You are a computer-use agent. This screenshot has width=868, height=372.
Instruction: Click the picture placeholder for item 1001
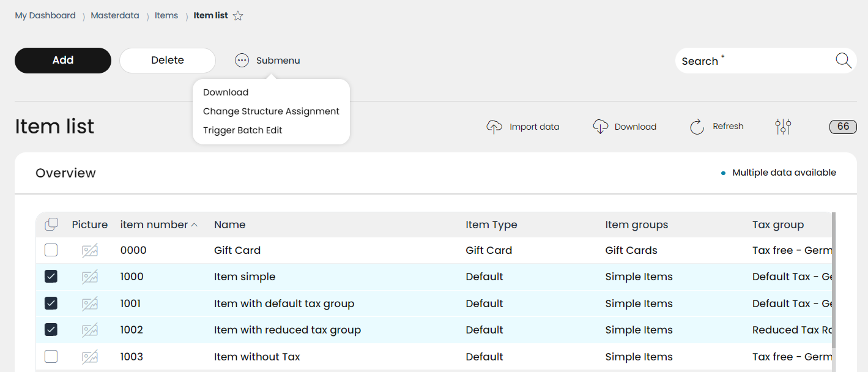(x=90, y=303)
